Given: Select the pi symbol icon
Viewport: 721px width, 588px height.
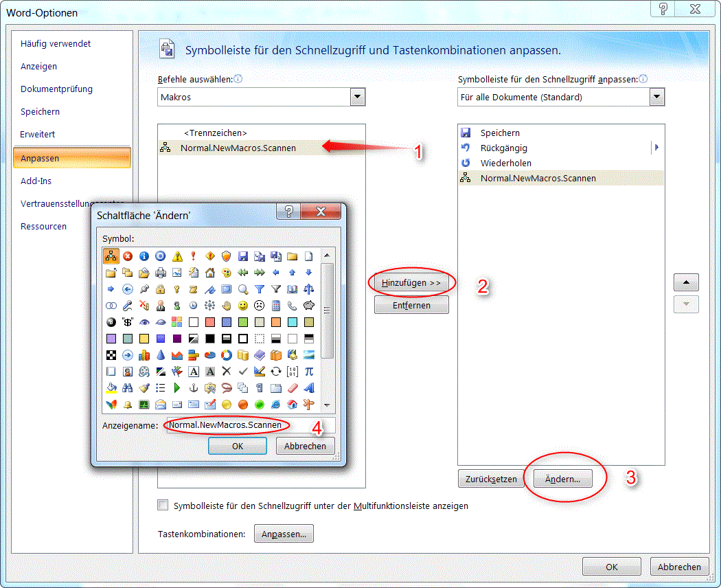Looking at the screenshot, I should [310, 371].
